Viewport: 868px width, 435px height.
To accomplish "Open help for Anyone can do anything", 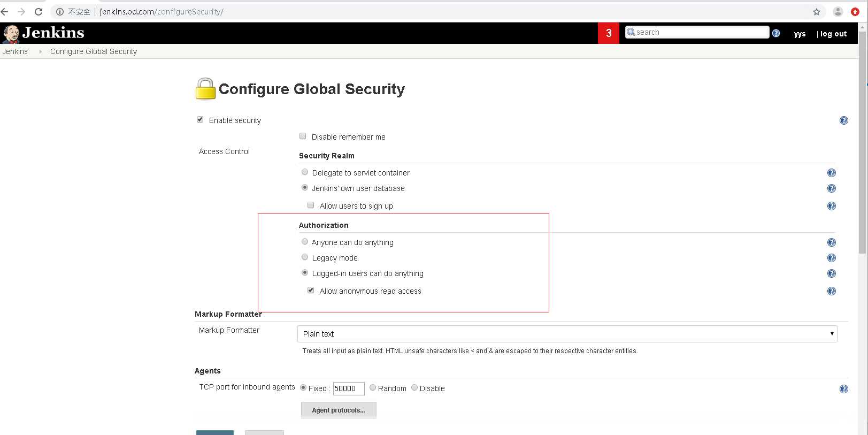I will pyautogui.click(x=831, y=242).
